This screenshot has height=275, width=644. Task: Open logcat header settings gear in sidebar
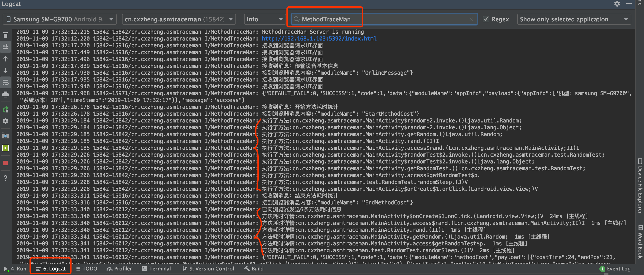pyautogui.click(x=5, y=121)
